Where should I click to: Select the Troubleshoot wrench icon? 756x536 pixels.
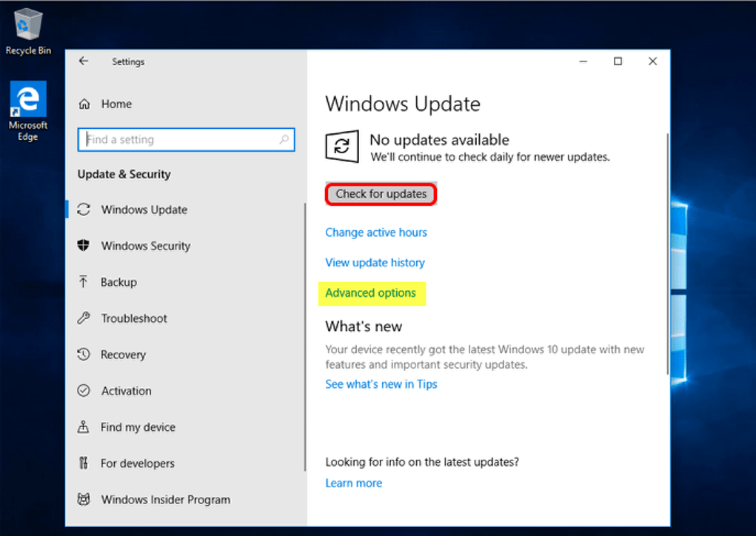coord(84,318)
